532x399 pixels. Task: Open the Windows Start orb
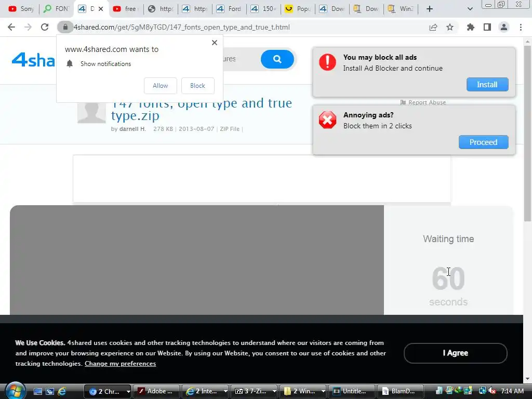[x=15, y=391]
